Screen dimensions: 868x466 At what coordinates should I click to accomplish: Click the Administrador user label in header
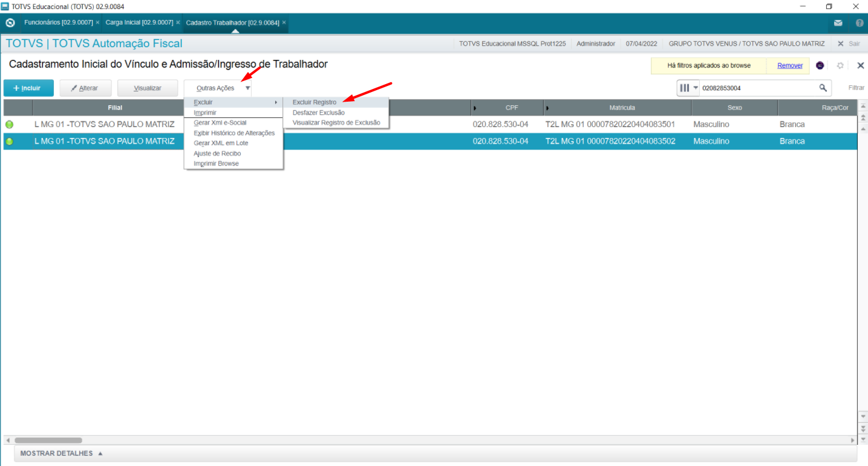[x=596, y=44]
